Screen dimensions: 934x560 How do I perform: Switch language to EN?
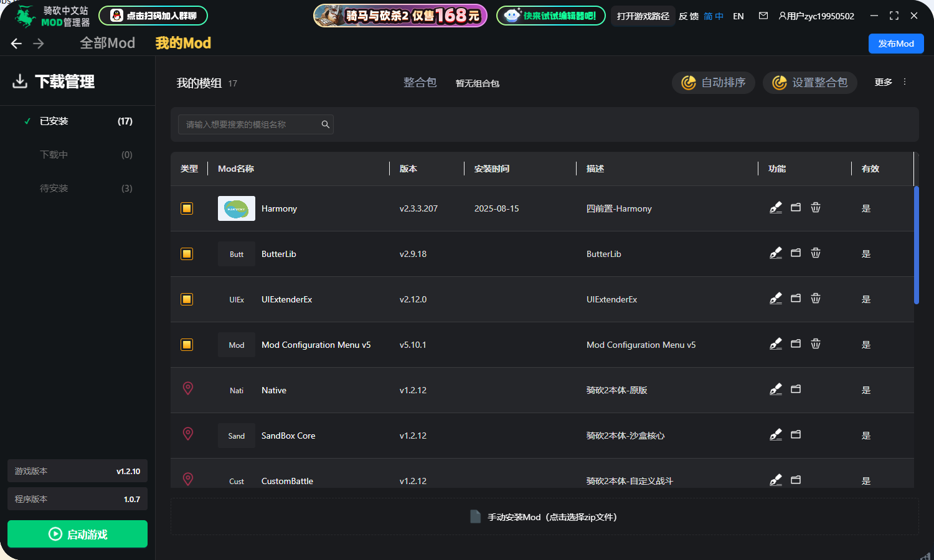(x=738, y=16)
